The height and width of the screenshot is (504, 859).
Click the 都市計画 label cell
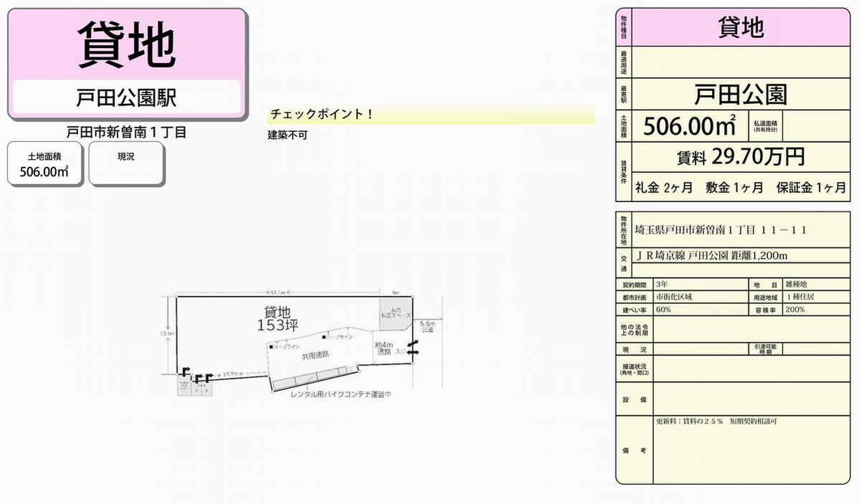(635, 298)
